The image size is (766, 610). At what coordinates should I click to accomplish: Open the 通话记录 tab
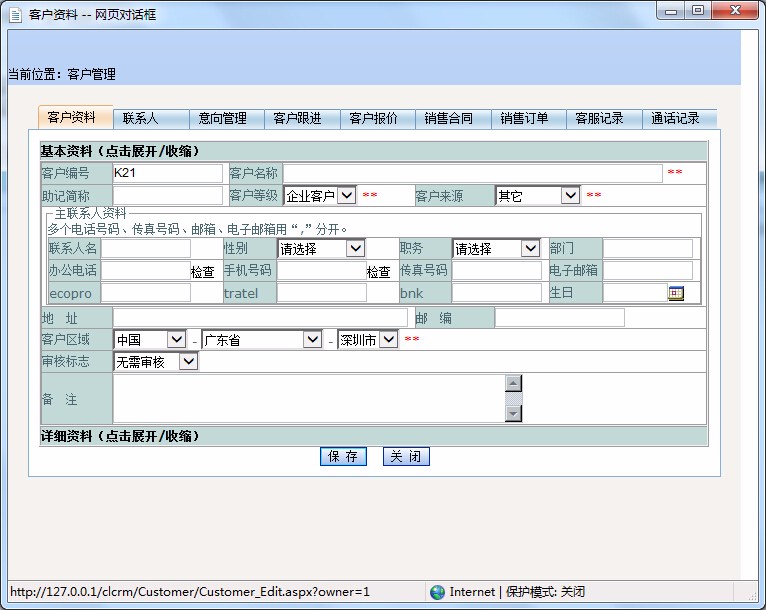coord(680,119)
